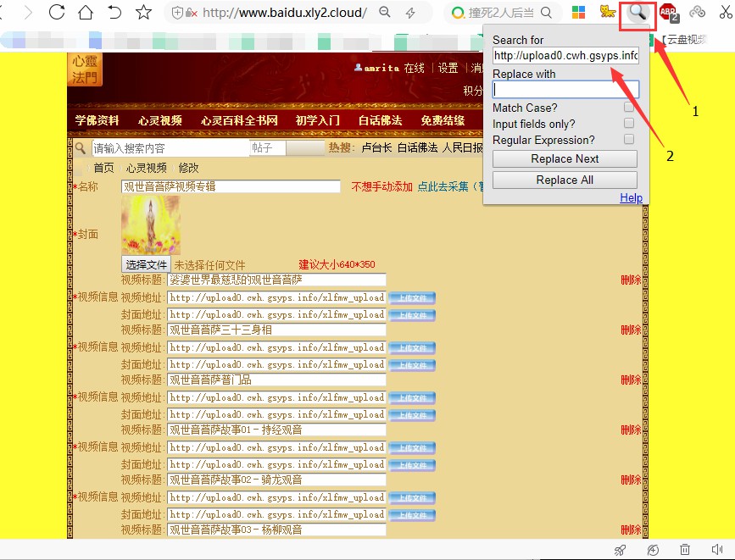Click the browser address bar URL
Viewport: 735px width, 560px height.
285,13
